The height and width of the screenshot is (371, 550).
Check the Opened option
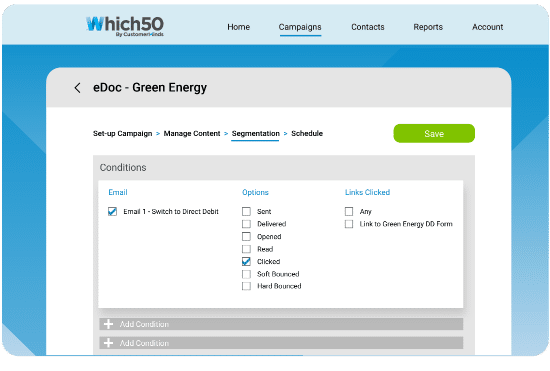click(246, 236)
